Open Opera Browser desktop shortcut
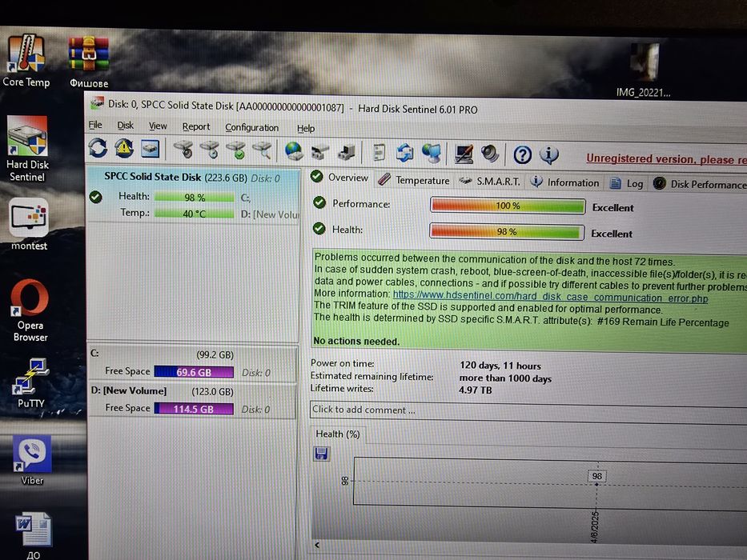 (x=30, y=311)
